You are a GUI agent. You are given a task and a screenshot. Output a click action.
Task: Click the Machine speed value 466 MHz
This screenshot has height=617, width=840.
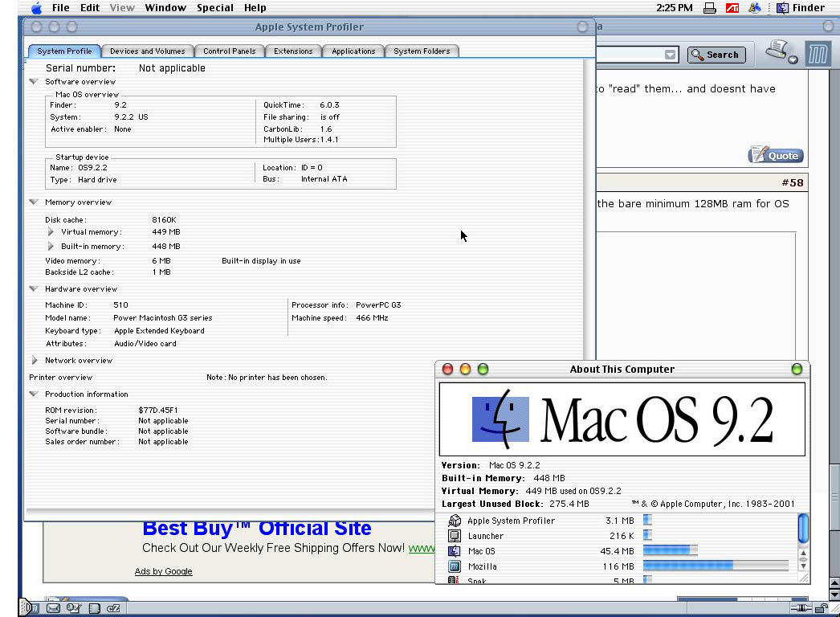point(372,318)
